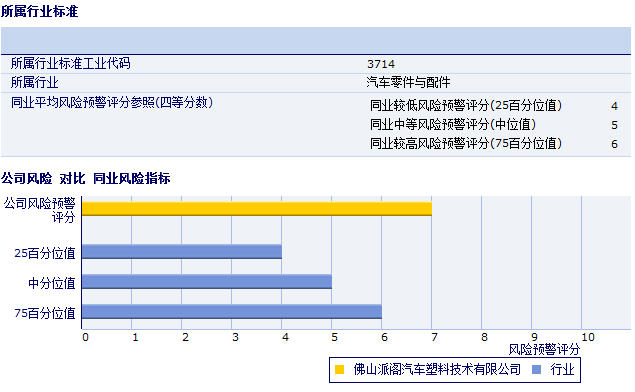
Task: Click the 所属行业标准 heading
Action: [39, 11]
